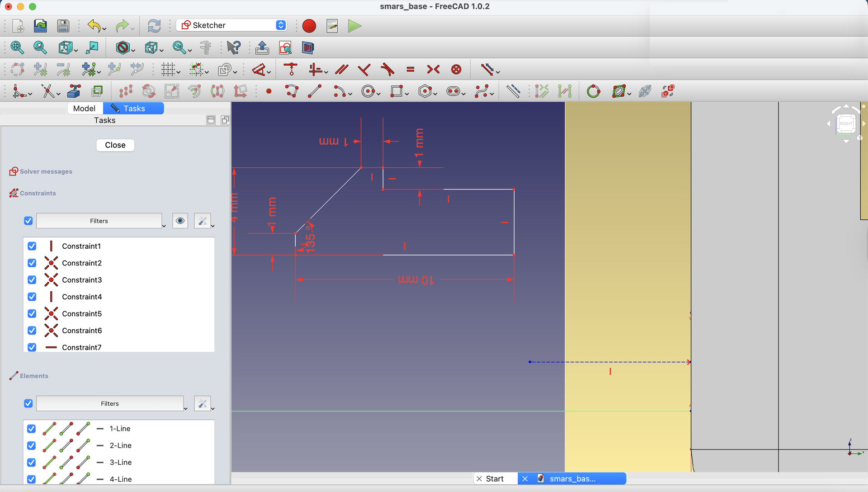Open the macros dialog icon
The width and height of the screenshot is (868, 492).
coord(332,26)
